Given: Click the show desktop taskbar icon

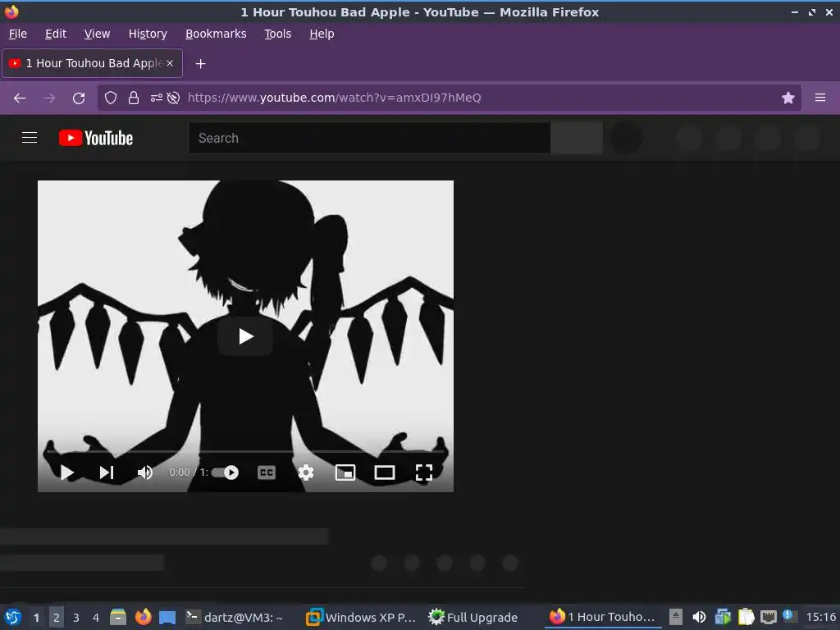Looking at the screenshot, I should click(167, 617).
